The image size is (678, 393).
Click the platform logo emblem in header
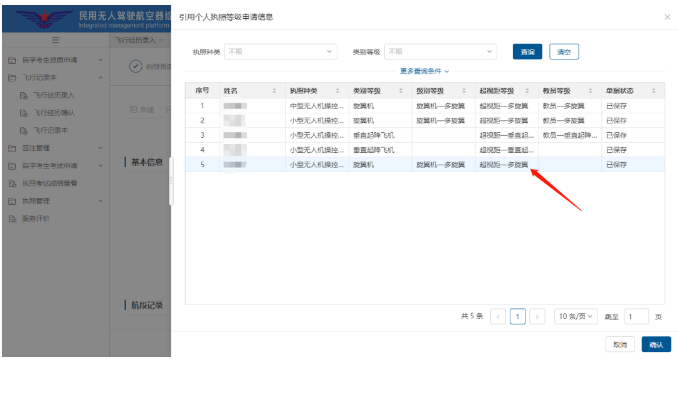[44, 19]
